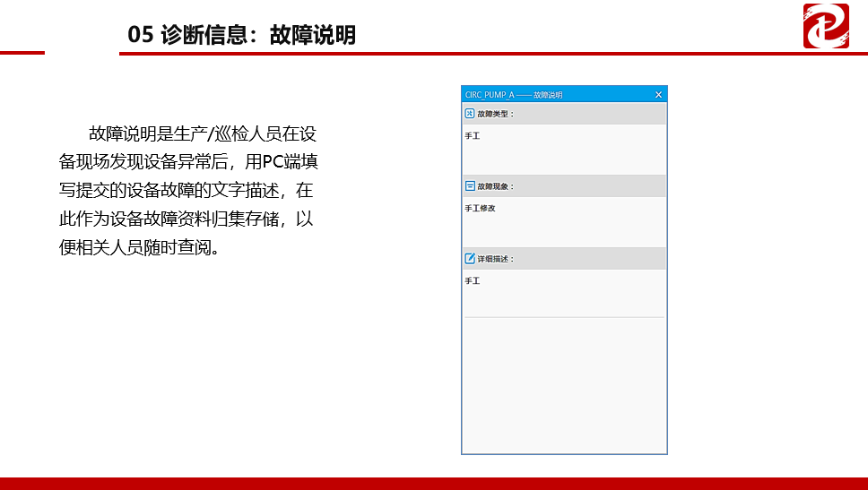868x490 pixels.
Task: Click the empty lower area of the dialog
Action: [564, 385]
